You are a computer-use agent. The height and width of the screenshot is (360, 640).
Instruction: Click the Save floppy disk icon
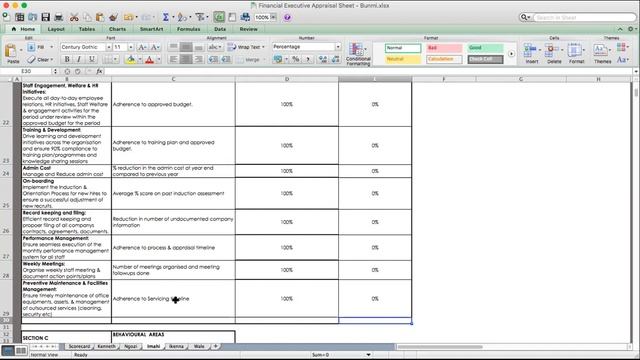(x=45, y=17)
